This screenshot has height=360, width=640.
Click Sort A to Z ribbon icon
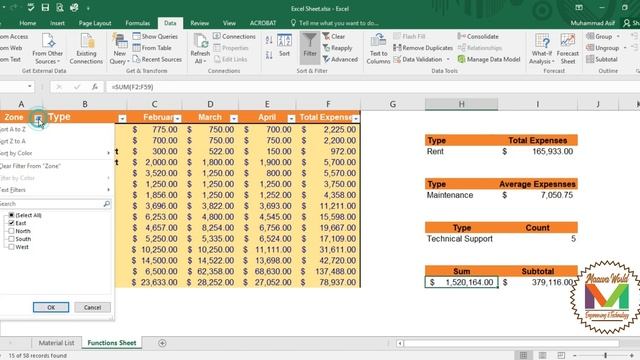click(269, 40)
